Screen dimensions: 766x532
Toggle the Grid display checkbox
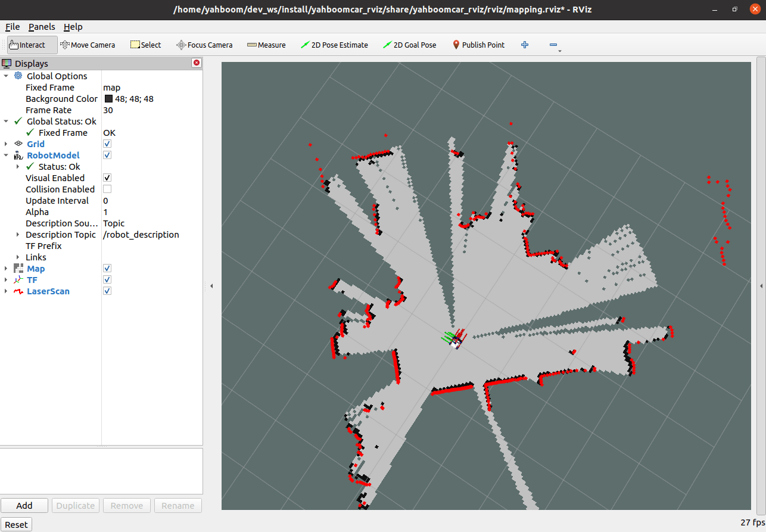coord(107,144)
